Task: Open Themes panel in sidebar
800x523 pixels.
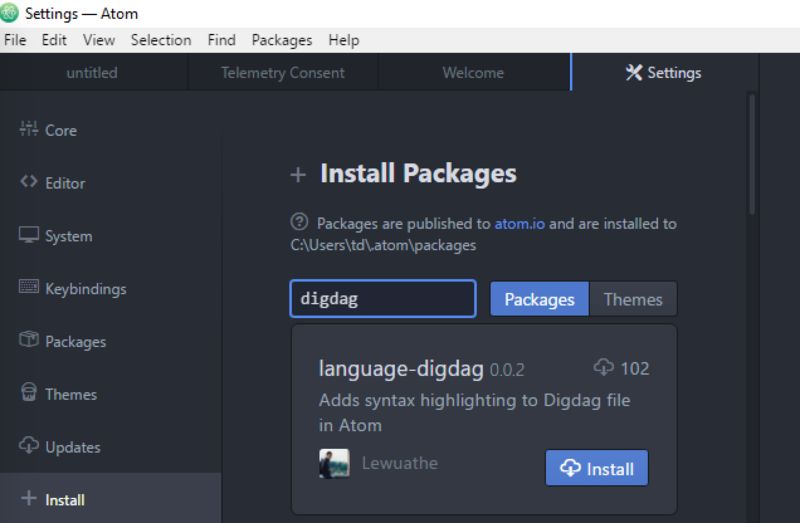Action: 111,394
